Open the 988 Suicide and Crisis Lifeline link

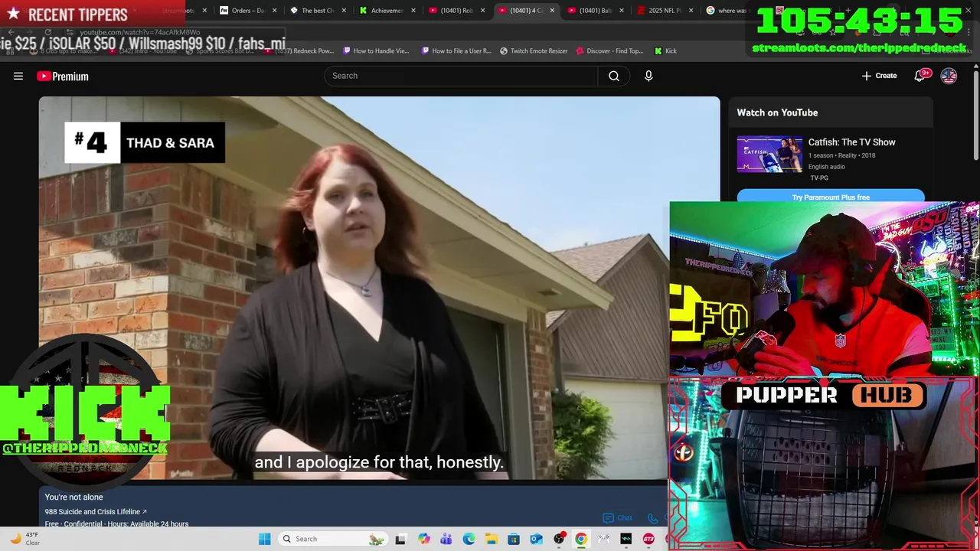(x=96, y=512)
